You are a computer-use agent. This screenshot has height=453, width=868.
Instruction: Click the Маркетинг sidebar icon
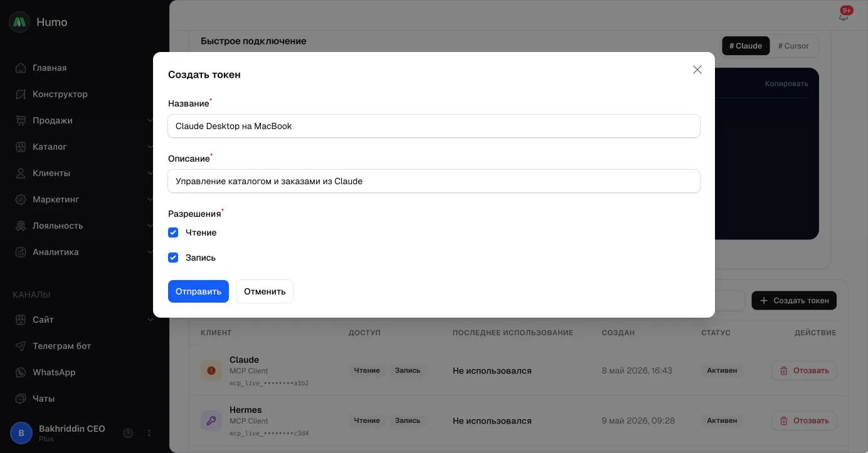click(x=21, y=199)
